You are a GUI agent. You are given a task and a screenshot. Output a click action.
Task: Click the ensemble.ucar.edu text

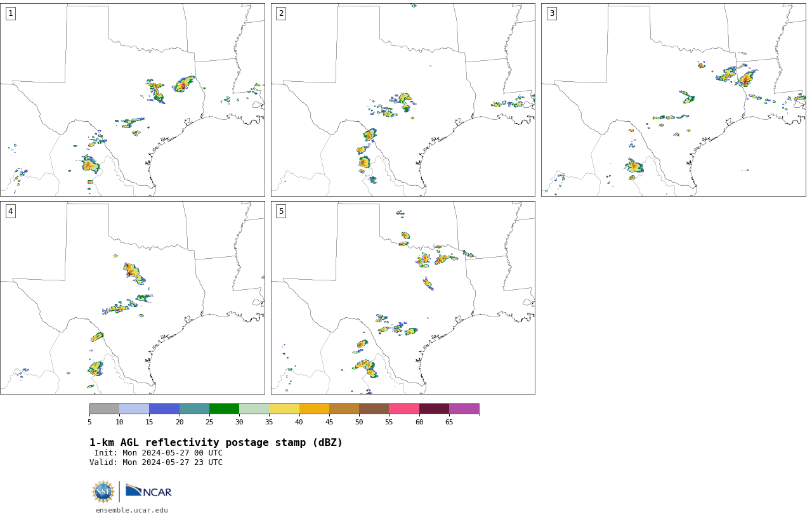[x=132, y=510]
